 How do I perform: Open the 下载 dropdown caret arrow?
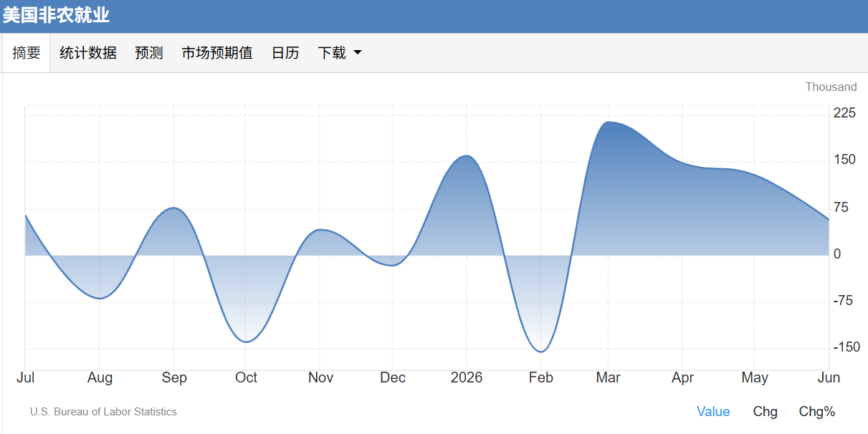point(358,53)
